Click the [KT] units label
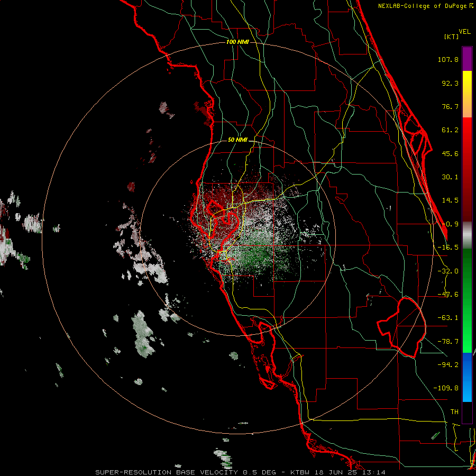The image size is (476, 476). (x=452, y=36)
